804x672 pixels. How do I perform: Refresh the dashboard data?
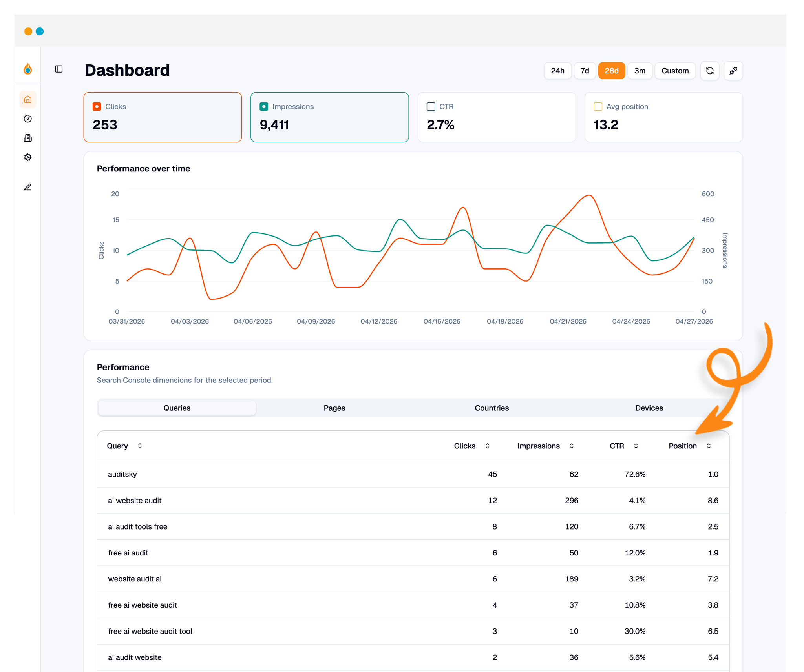coord(710,71)
